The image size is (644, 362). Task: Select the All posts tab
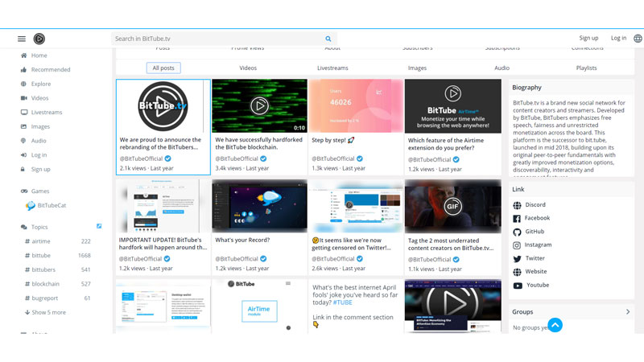click(x=163, y=68)
